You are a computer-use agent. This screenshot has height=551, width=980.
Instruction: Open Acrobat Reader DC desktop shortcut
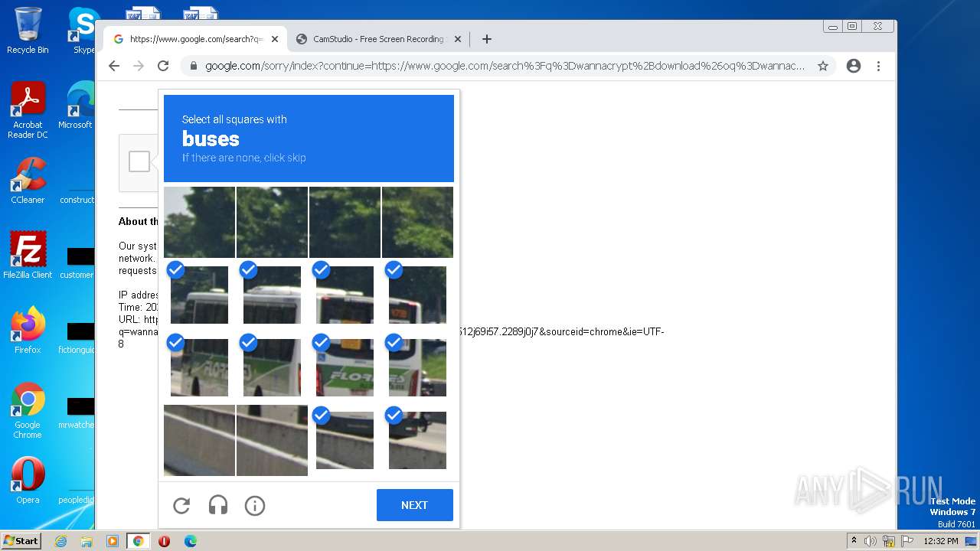pyautogui.click(x=28, y=111)
